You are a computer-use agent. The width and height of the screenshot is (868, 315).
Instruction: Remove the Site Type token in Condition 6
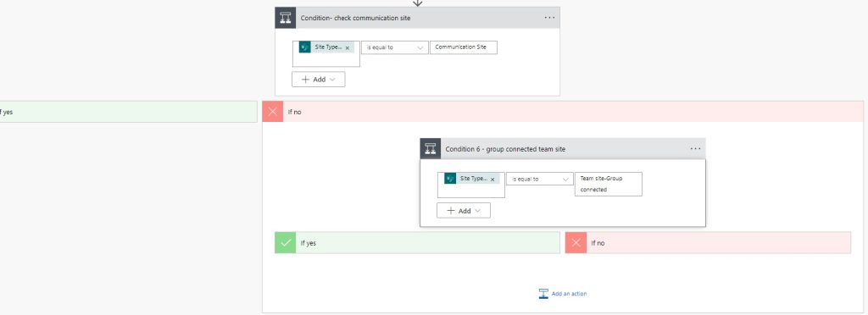(492, 179)
